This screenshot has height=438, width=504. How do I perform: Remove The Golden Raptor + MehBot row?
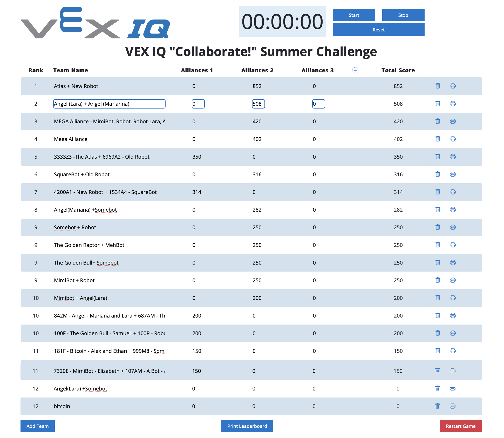coord(438,245)
